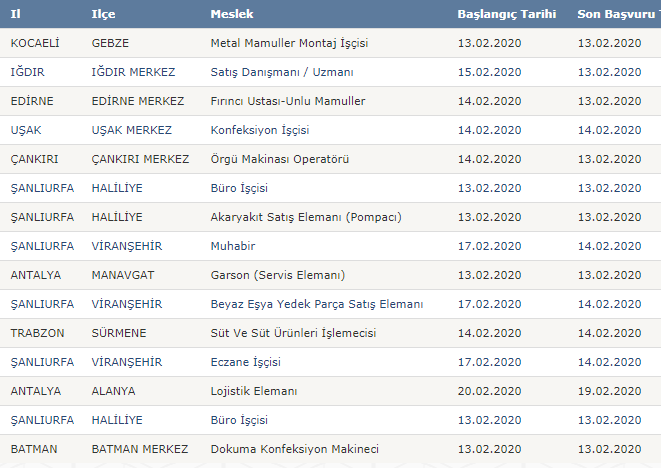Open the Satış Danışmanı / Uzmanı job
661x468 pixels.
(282, 72)
